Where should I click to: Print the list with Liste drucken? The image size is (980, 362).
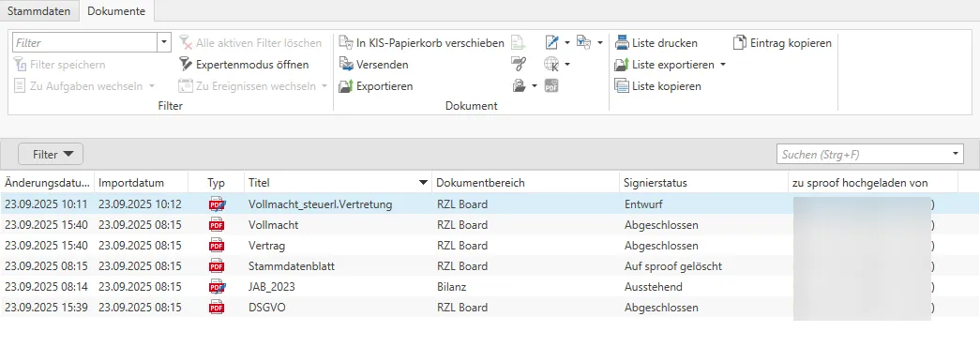pos(656,42)
